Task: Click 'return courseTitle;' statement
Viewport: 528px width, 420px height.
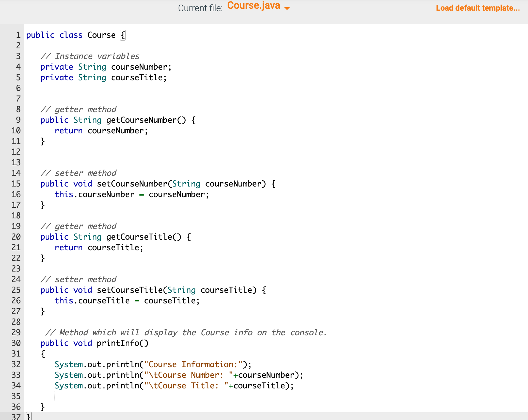Action: pos(99,247)
